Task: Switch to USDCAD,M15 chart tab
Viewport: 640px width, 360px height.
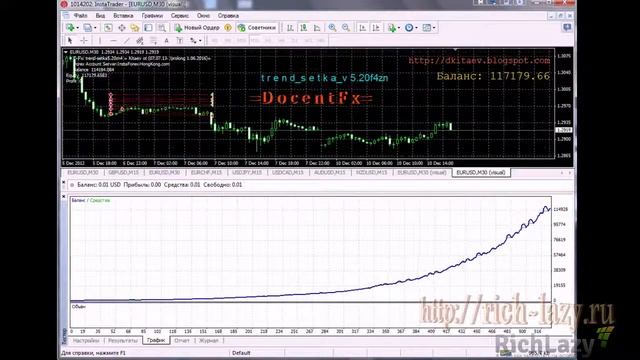Action: (288, 173)
